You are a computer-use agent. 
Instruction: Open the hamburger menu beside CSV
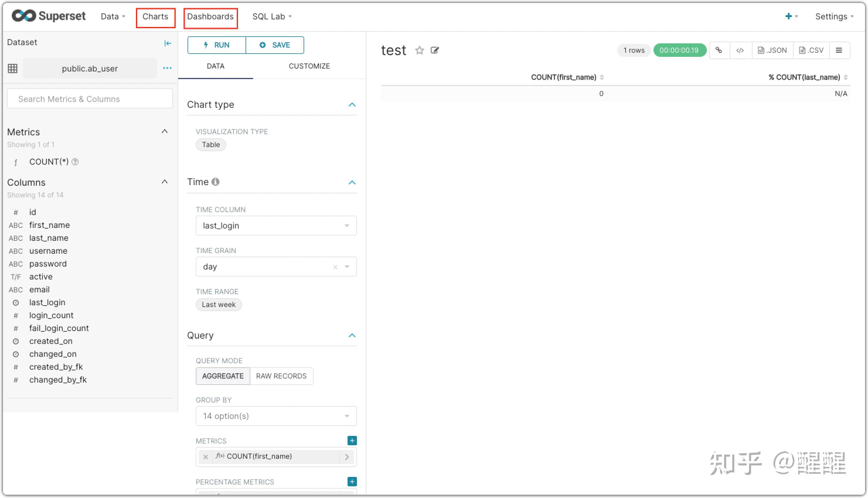coord(839,50)
